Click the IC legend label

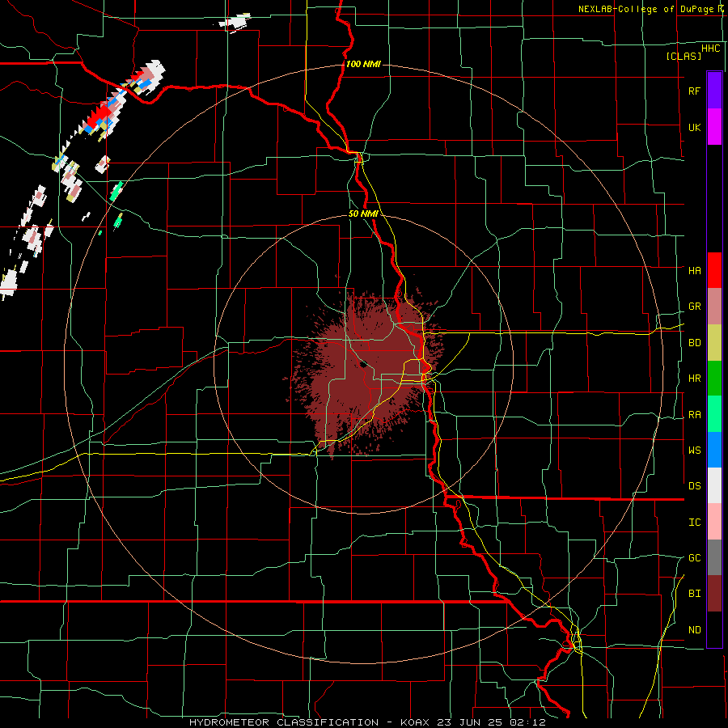coord(694,523)
